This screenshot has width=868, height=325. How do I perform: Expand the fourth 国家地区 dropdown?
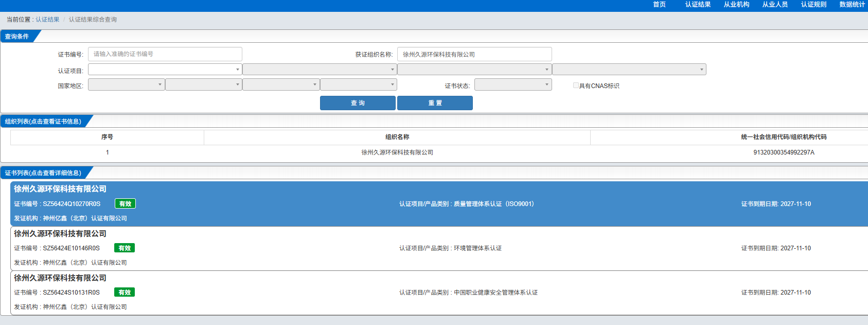pyautogui.click(x=359, y=84)
